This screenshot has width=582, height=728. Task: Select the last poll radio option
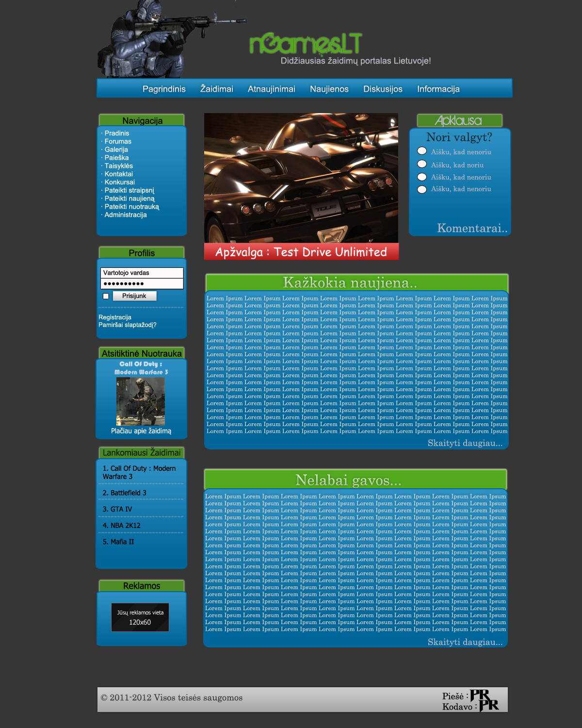(422, 189)
